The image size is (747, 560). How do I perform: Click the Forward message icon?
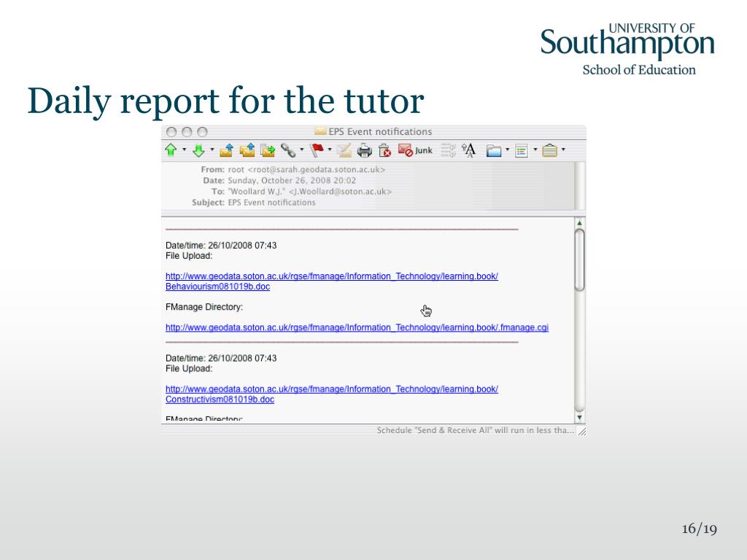(x=268, y=150)
